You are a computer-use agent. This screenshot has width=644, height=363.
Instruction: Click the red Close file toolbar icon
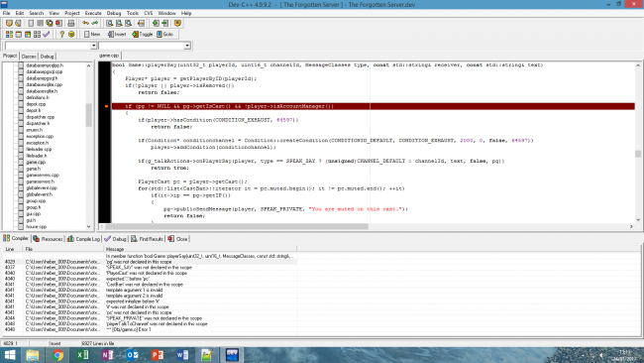[x=58, y=24]
